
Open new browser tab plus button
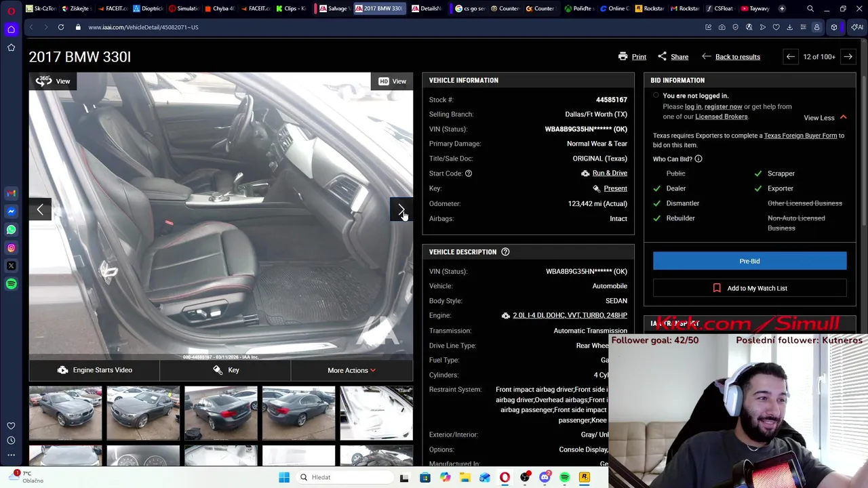[x=782, y=9]
